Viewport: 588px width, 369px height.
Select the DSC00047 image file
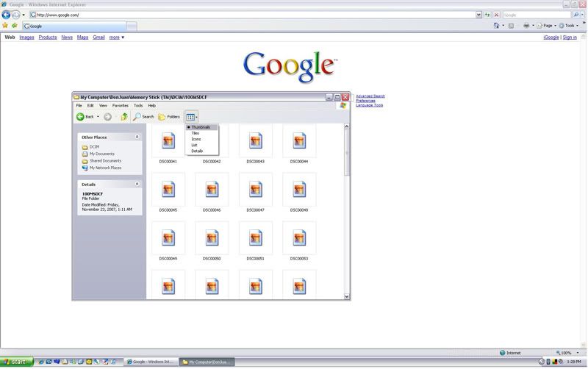(x=255, y=190)
